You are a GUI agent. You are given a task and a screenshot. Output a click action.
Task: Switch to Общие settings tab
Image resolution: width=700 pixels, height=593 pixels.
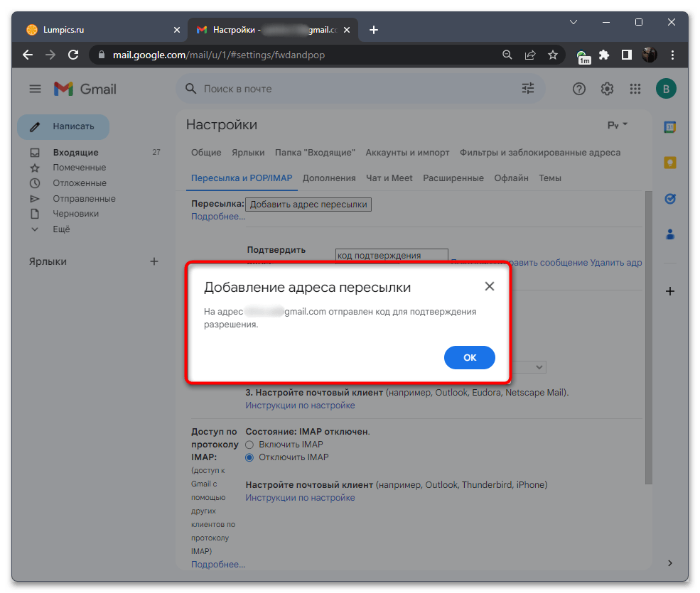206,153
